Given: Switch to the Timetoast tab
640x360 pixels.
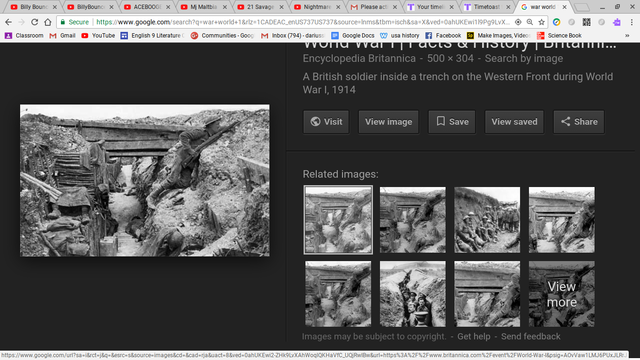Looking at the screenshot, I should tap(486, 7).
